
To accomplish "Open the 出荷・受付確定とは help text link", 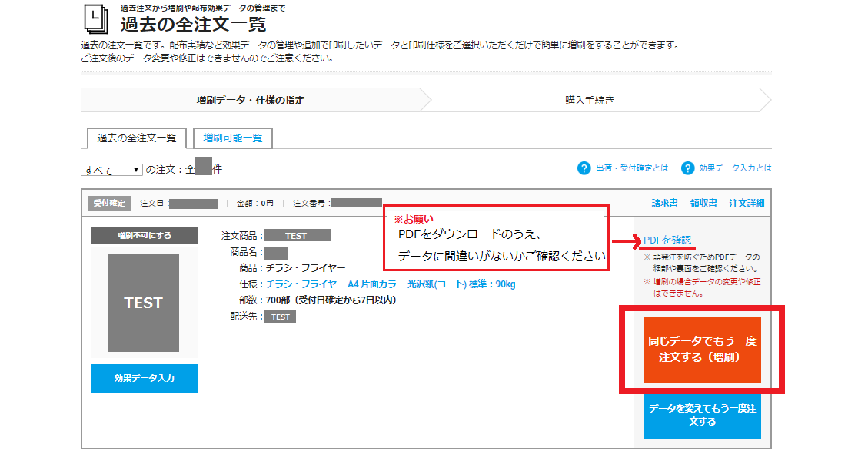I will tap(632, 168).
